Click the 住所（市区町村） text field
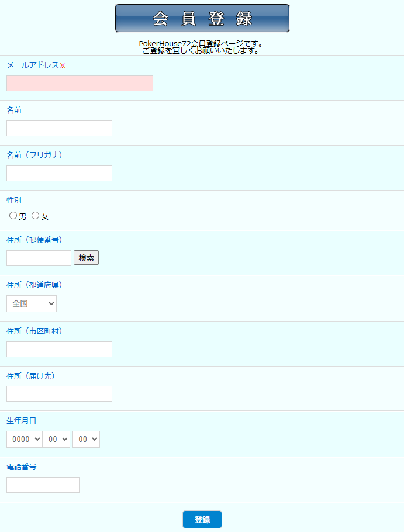This screenshot has height=532, width=404. click(59, 349)
